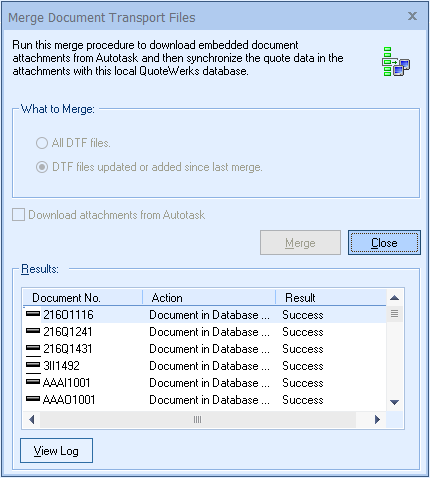Click the document icon beside 216Q1116
The image size is (430, 478).
[x=33, y=314]
